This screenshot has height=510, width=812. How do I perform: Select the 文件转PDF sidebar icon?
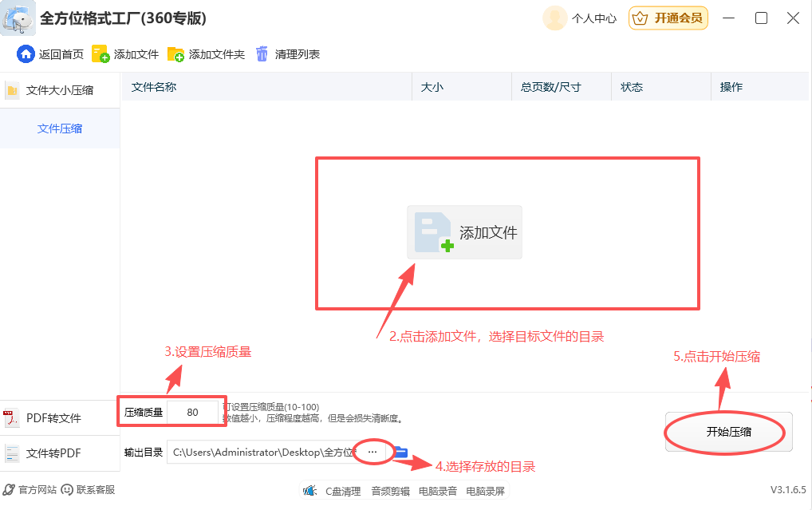point(11,453)
